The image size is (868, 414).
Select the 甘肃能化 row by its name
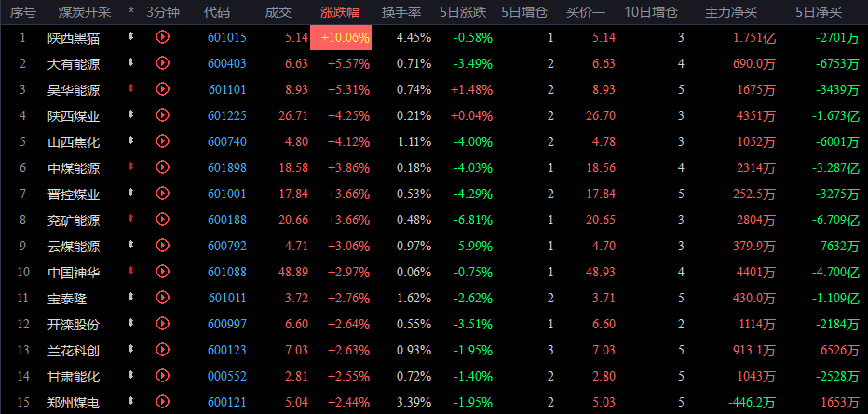tap(73, 376)
